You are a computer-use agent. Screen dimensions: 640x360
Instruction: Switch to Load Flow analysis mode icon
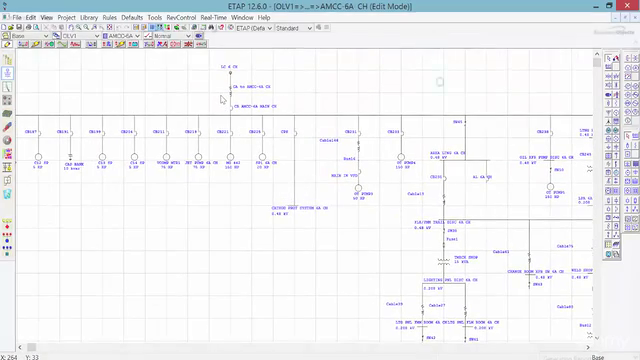click(x=23, y=44)
